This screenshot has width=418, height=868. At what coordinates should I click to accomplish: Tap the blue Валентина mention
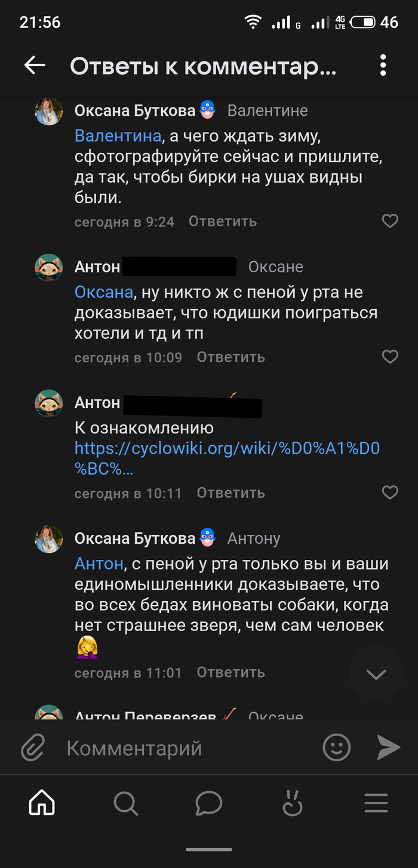point(118,136)
